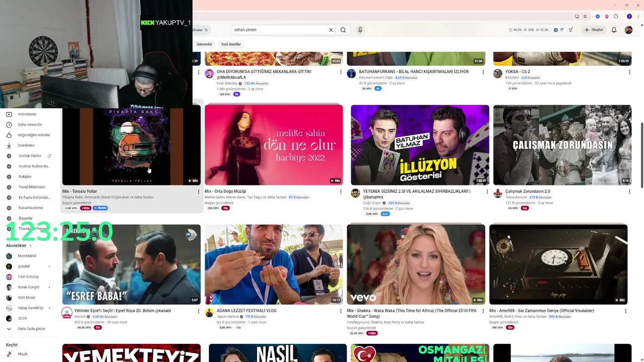Screen dimensions: 644x362
Task: Select the İzlenenler filter chip
Action: [204, 44]
